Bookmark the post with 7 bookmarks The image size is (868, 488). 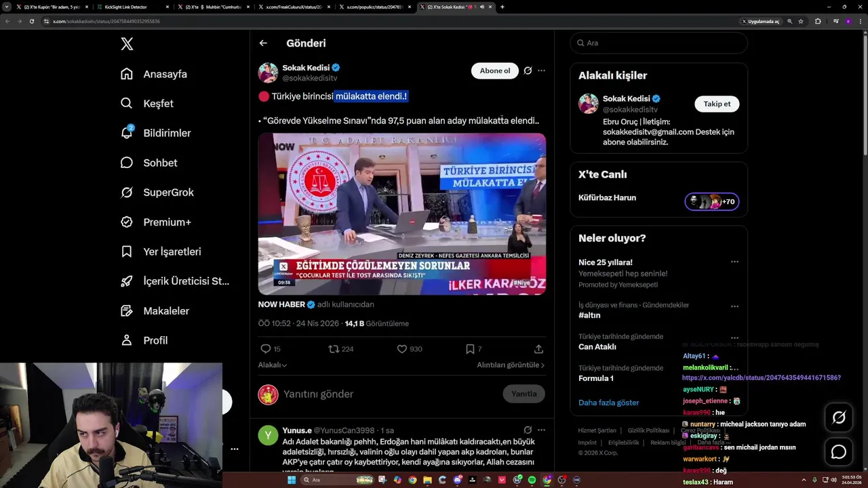pyautogui.click(x=470, y=349)
